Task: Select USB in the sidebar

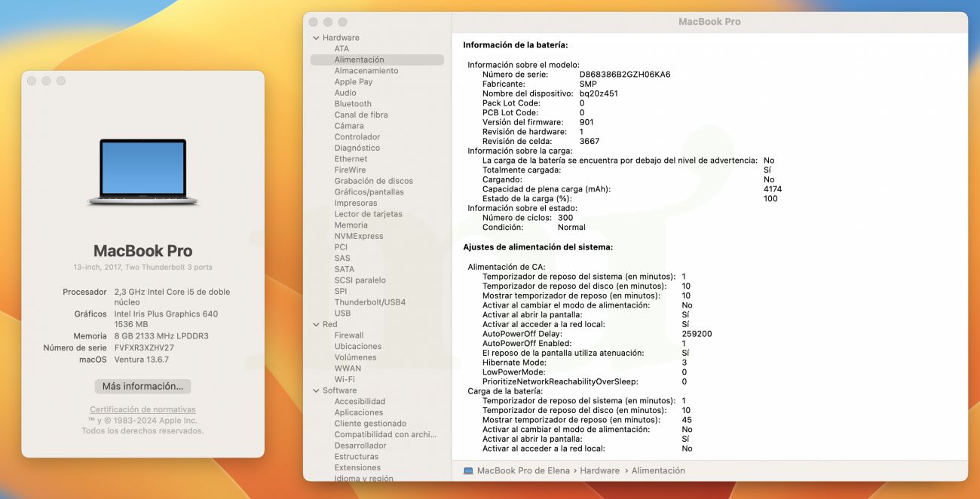Action: pyautogui.click(x=342, y=314)
